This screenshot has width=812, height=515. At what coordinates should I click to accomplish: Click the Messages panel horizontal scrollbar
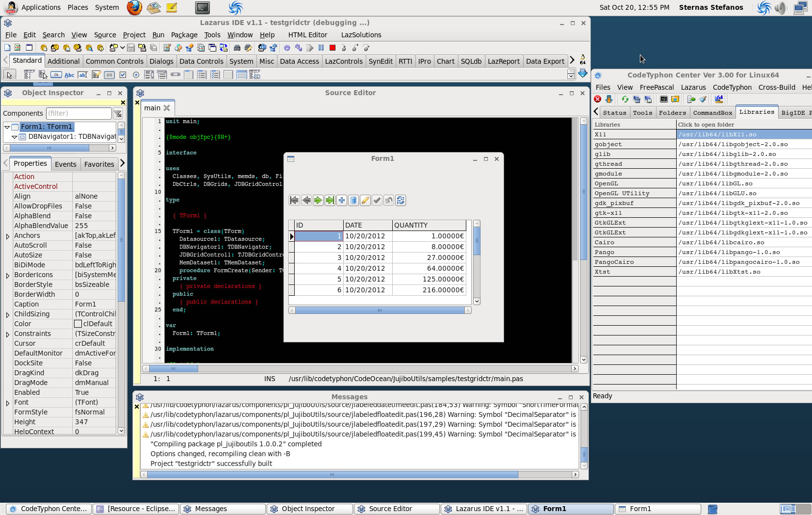359,474
